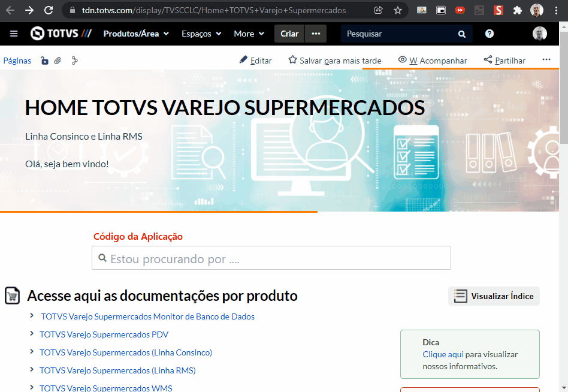This screenshot has width=568, height=392.
Task: Click the search magnifier icon in Pesquisar
Action: (462, 34)
